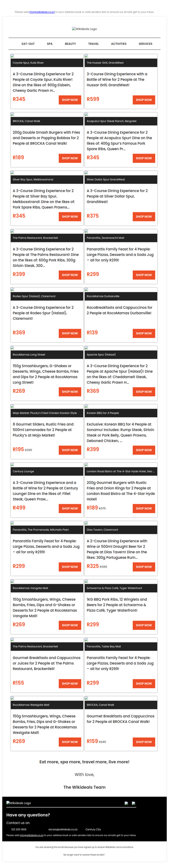Image resolution: width=169 pixels, height=868 pixels.
Task: Click the second social media icon in footer
Action: coord(134,803)
